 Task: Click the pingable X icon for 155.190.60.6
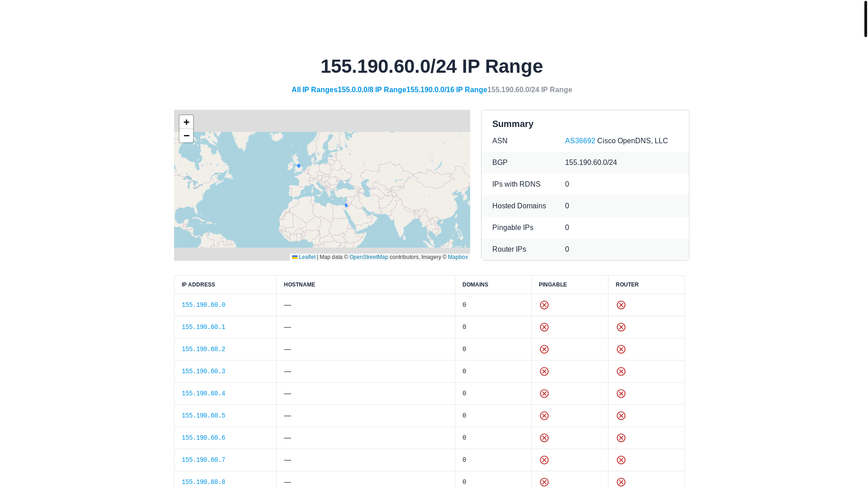pyautogui.click(x=544, y=438)
